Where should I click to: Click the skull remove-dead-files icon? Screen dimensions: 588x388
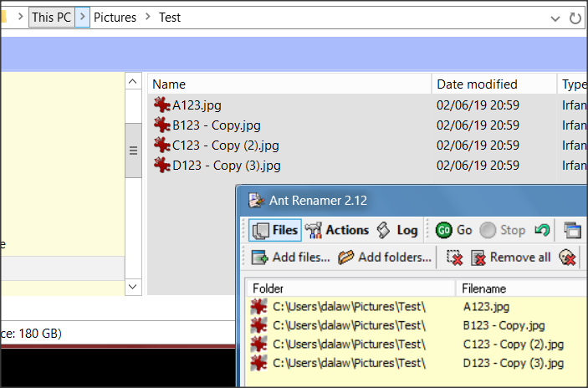pyautogui.click(x=567, y=258)
